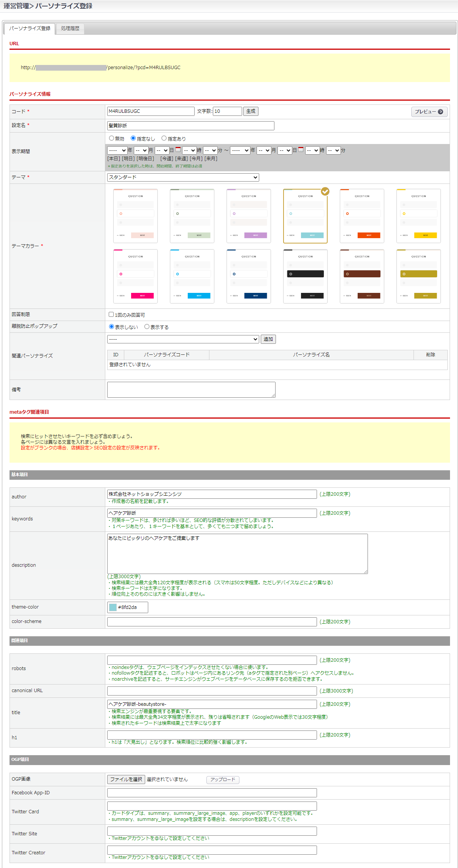Expand the related personalize dropdown

[x=183, y=339]
